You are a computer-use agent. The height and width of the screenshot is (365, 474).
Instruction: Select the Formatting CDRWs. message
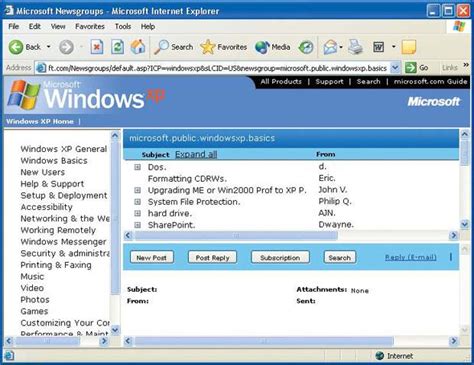tap(187, 179)
